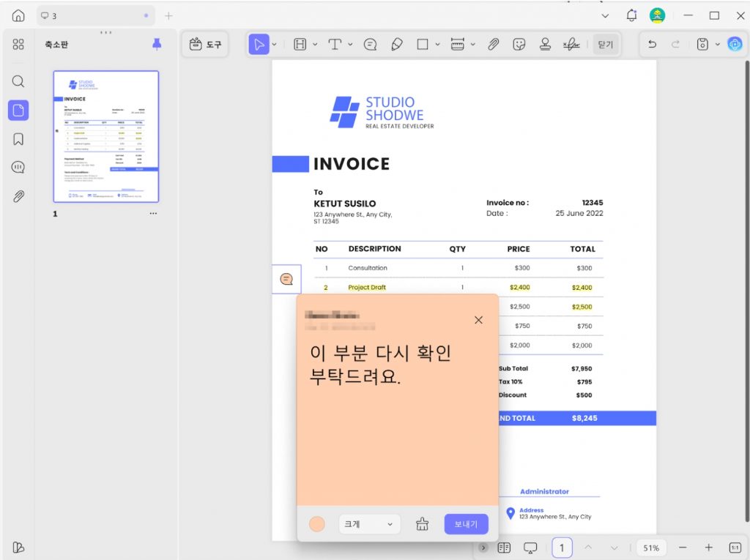The height and width of the screenshot is (560, 750).
Task: Select the attach file paperclip tool
Action: (493, 45)
